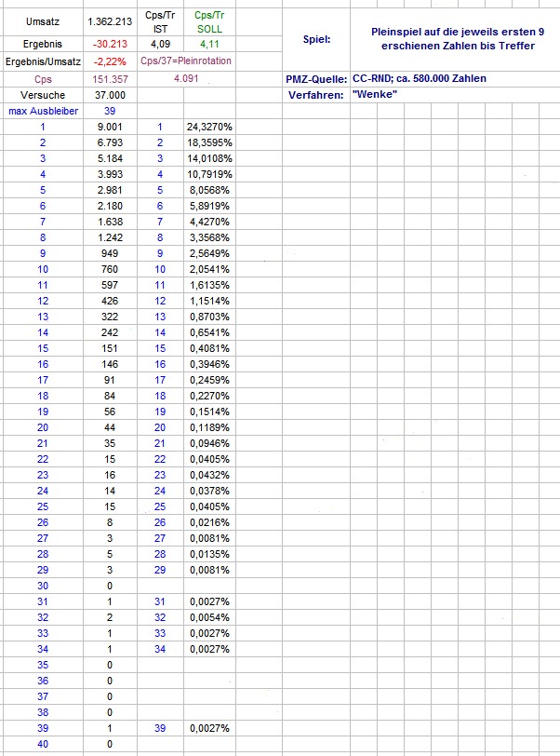Screen dimensions: 560x756
Task: Click the count 1.242
Action: pos(110,237)
